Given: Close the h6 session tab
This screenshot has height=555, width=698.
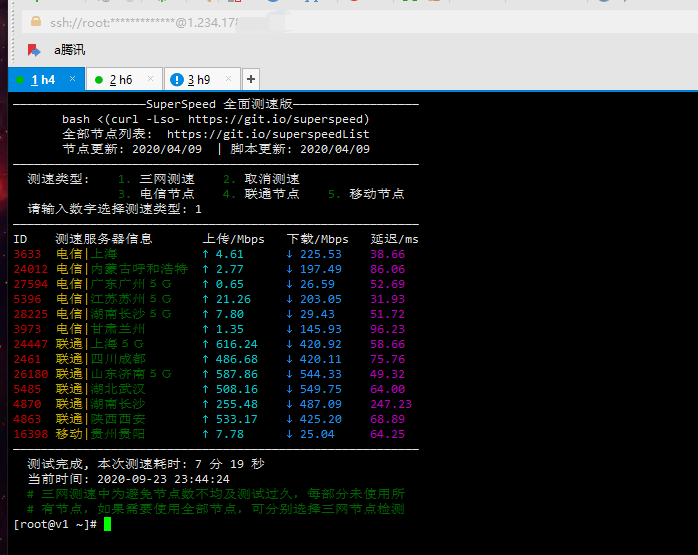Looking at the screenshot, I should tap(150, 79).
